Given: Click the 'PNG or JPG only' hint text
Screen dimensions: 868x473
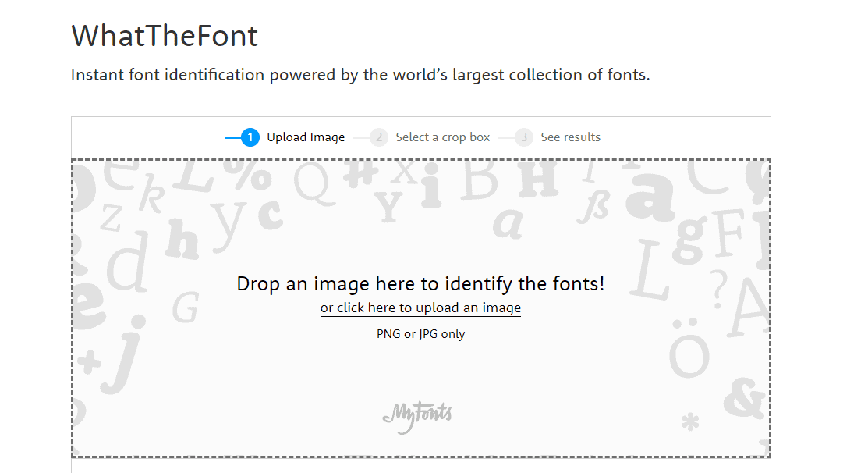Looking at the screenshot, I should click(420, 333).
